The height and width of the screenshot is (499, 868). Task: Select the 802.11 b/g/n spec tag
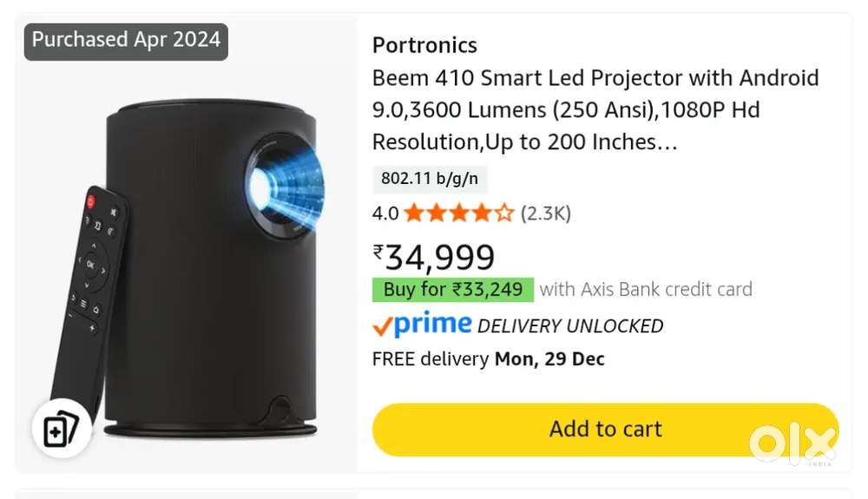point(430,180)
